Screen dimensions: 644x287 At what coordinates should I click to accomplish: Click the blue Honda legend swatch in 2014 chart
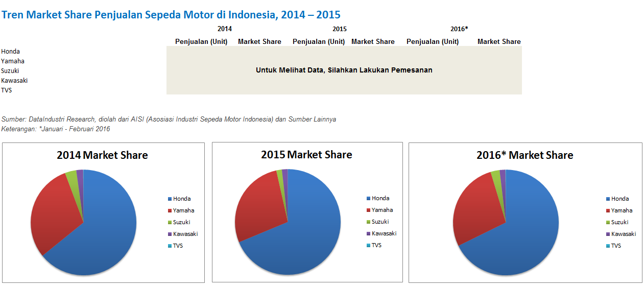(x=170, y=199)
